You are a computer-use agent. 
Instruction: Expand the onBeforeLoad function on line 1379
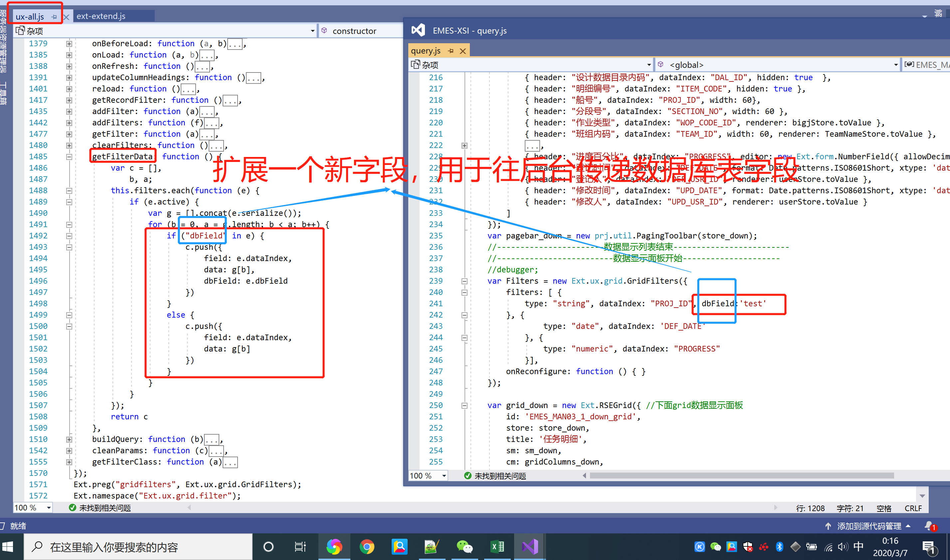69,44
